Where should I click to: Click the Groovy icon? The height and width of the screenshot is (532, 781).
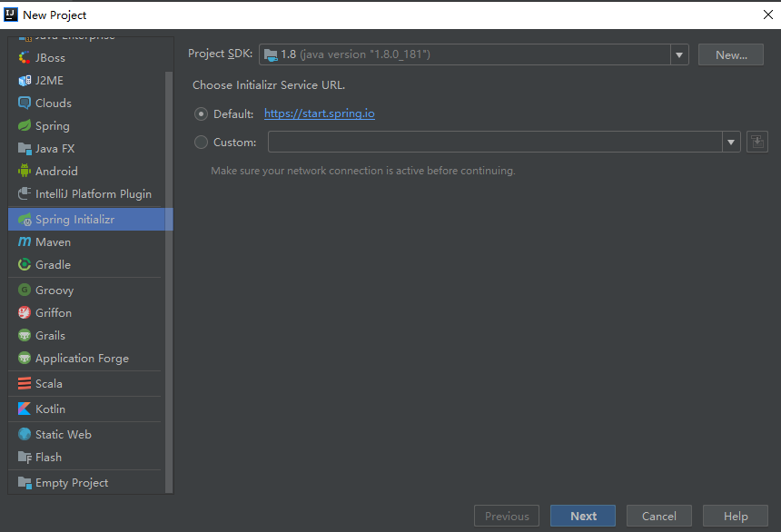click(x=24, y=290)
